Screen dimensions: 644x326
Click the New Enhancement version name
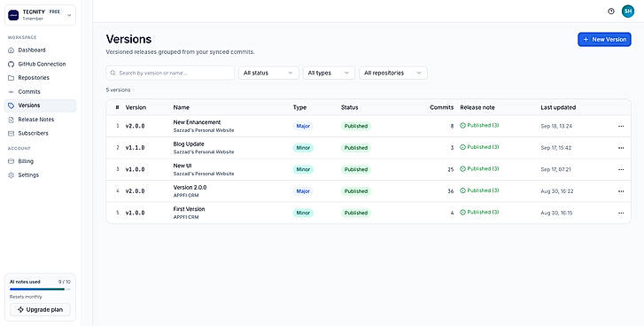click(197, 122)
